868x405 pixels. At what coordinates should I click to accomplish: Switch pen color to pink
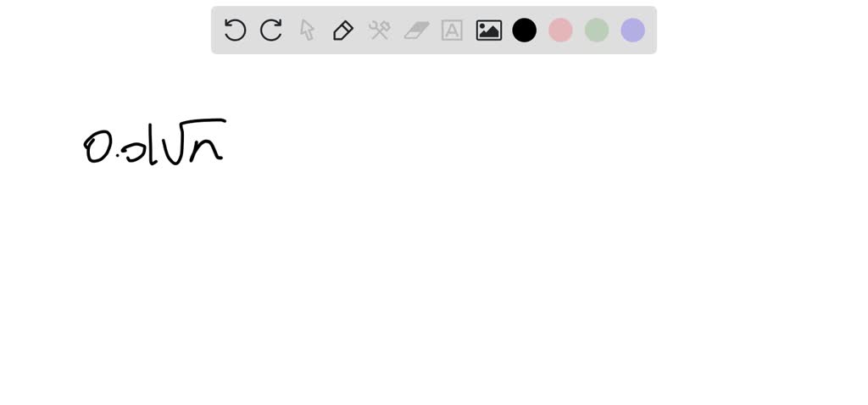(x=560, y=30)
